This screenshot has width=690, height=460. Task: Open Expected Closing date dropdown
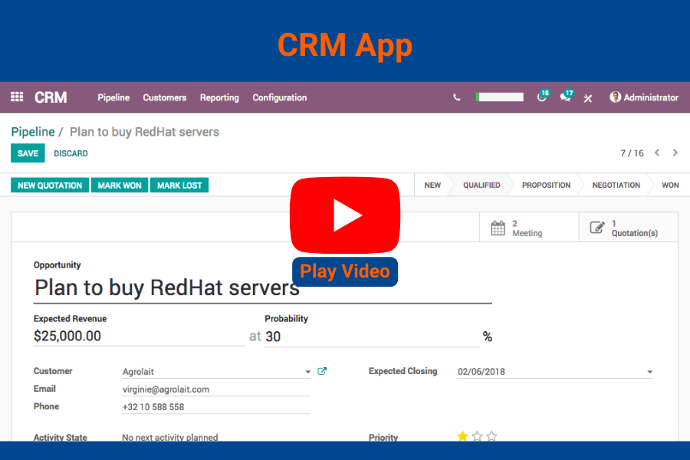(x=649, y=372)
